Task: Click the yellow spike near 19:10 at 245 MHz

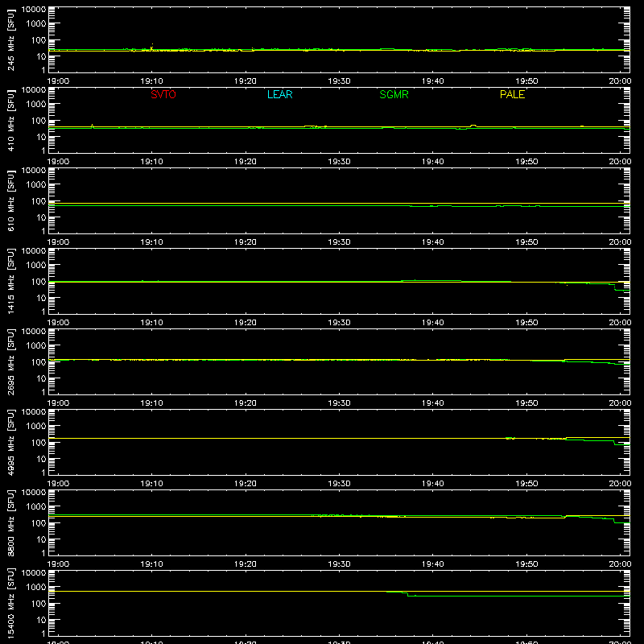Action: [x=152, y=47]
